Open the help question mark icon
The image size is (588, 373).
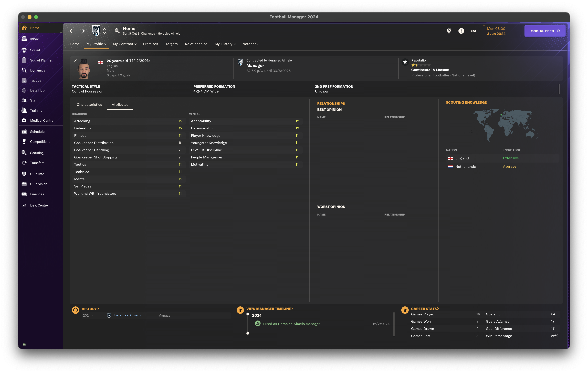461,31
